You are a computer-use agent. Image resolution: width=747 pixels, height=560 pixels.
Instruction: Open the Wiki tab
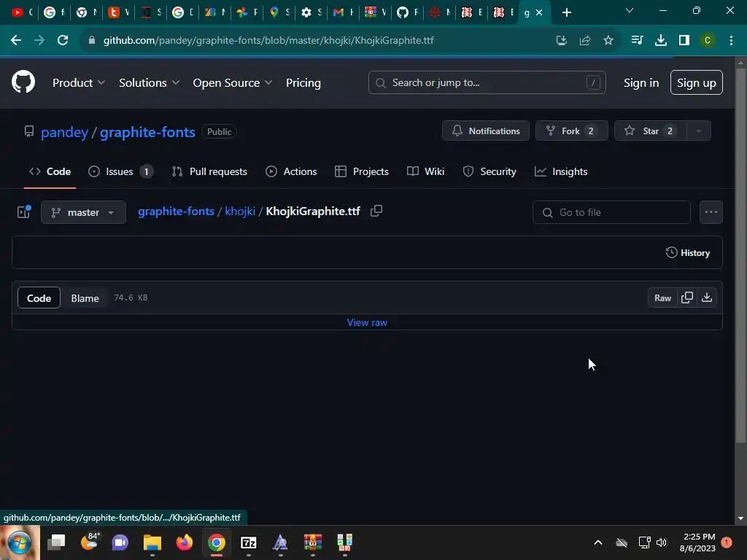(x=426, y=171)
